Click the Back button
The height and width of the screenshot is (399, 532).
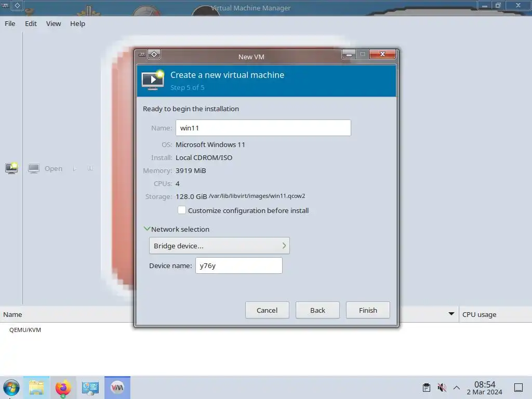click(x=317, y=310)
